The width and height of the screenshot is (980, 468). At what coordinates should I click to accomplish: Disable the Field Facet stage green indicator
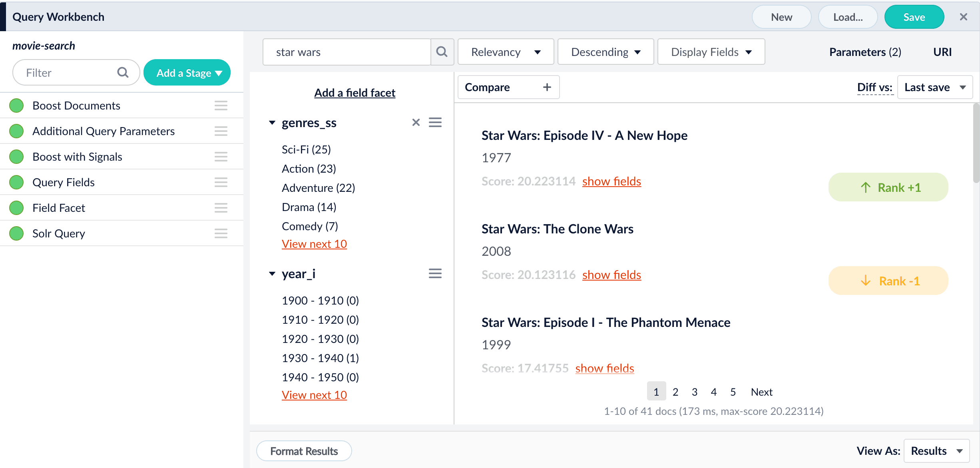click(x=16, y=208)
